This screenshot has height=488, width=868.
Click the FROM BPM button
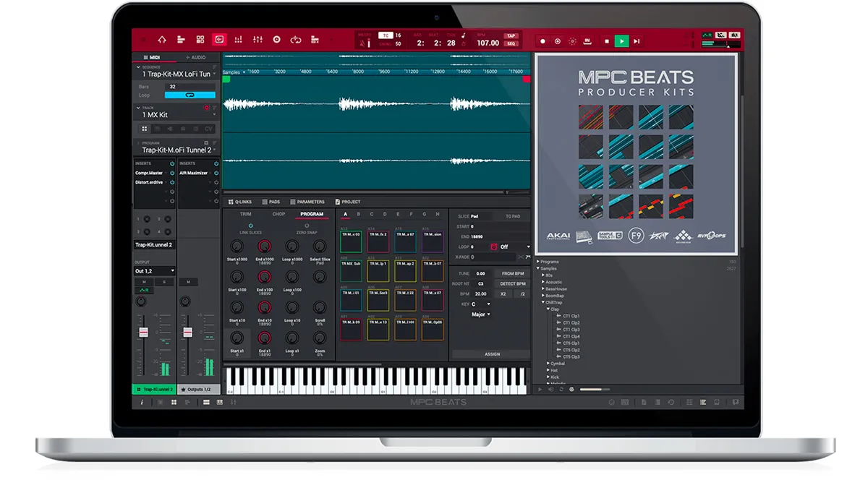point(513,273)
